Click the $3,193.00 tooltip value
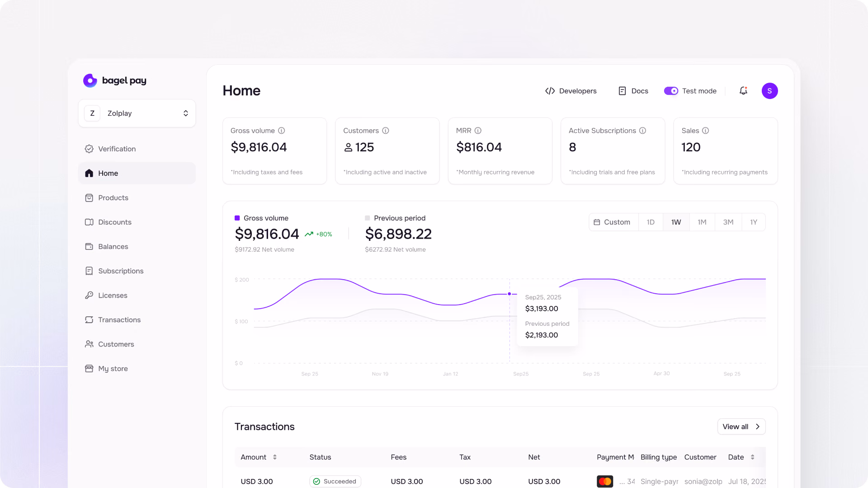This screenshot has width=868, height=488. coord(542,309)
